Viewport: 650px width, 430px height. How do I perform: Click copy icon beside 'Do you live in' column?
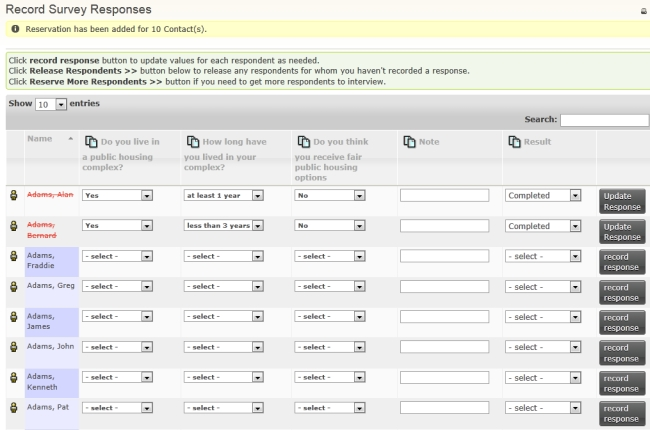tap(91, 142)
